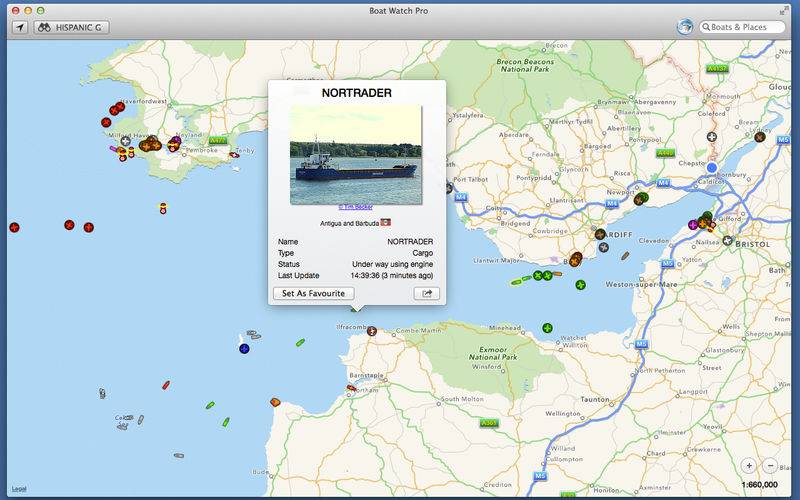The width and height of the screenshot is (800, 500).
Task: Click the Brecon Beacons National Park label
Action: tap(525, 65)
